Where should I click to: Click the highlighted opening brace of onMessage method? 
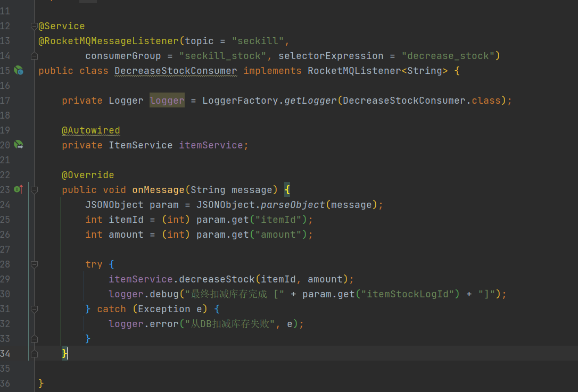(287, 190)
